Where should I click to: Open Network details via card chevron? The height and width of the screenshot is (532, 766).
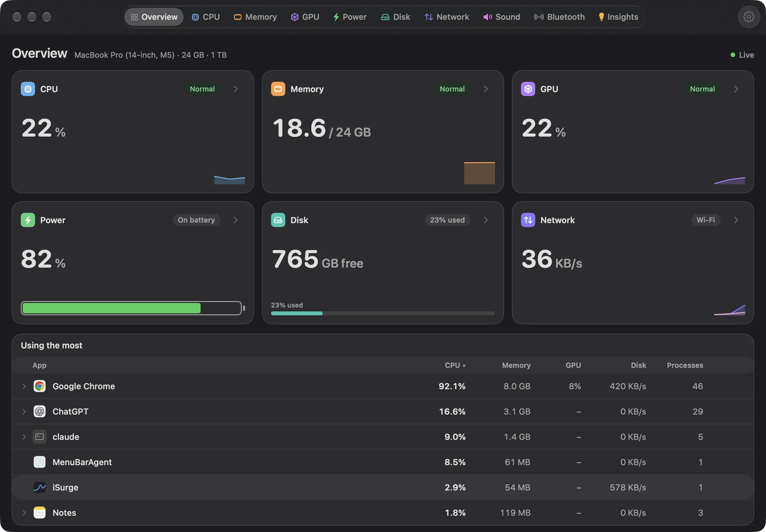click(736, 220)
